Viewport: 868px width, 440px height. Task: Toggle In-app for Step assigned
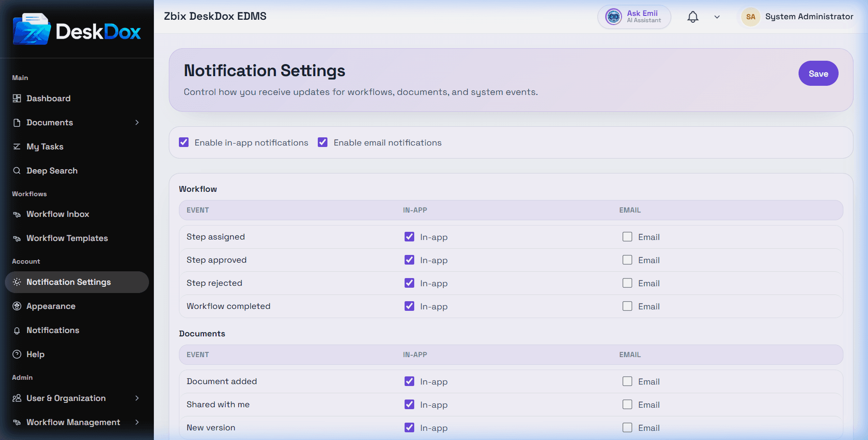click(x=409, y=237)
